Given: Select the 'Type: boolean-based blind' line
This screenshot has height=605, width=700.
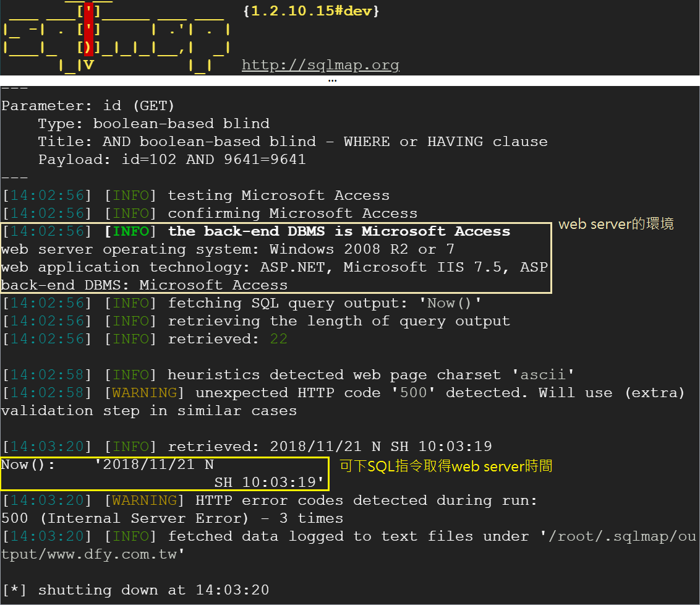Looking at the screenshot, I should [x=154, y=124].
